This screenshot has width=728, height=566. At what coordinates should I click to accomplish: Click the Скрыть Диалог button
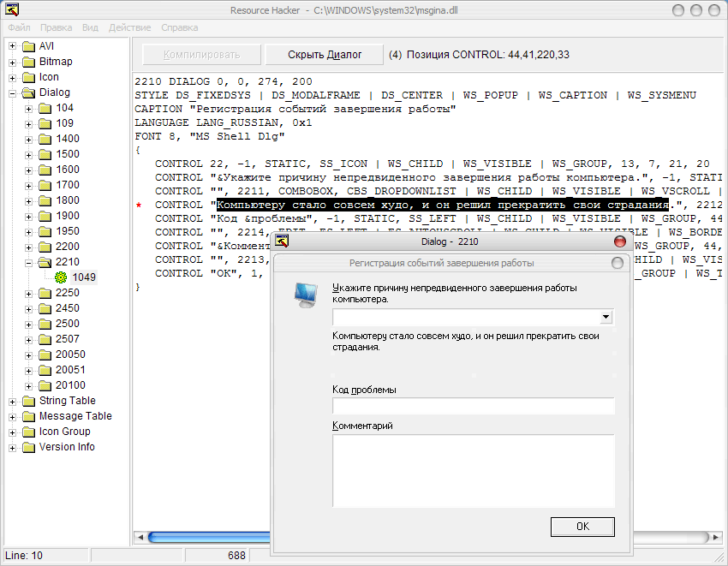coord(324,55)
